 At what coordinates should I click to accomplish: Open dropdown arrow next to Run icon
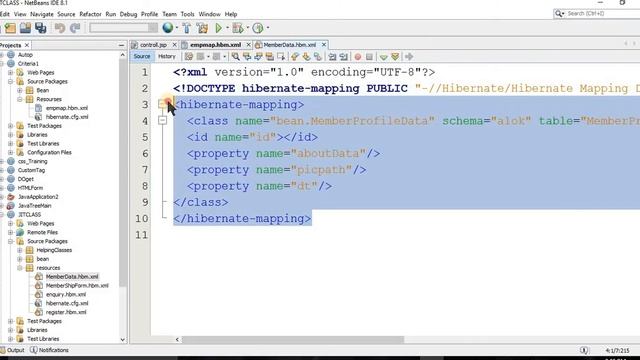click(227, 28)
